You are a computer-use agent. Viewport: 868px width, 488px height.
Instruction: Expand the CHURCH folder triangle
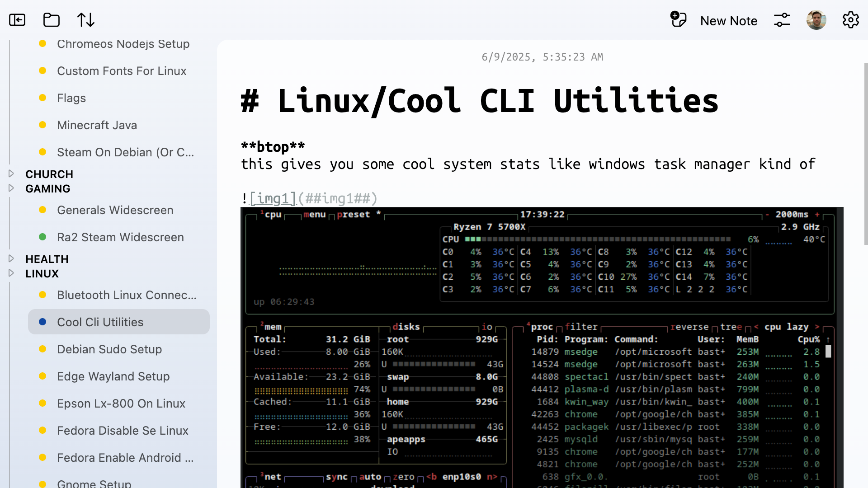(x=11, y=174)
